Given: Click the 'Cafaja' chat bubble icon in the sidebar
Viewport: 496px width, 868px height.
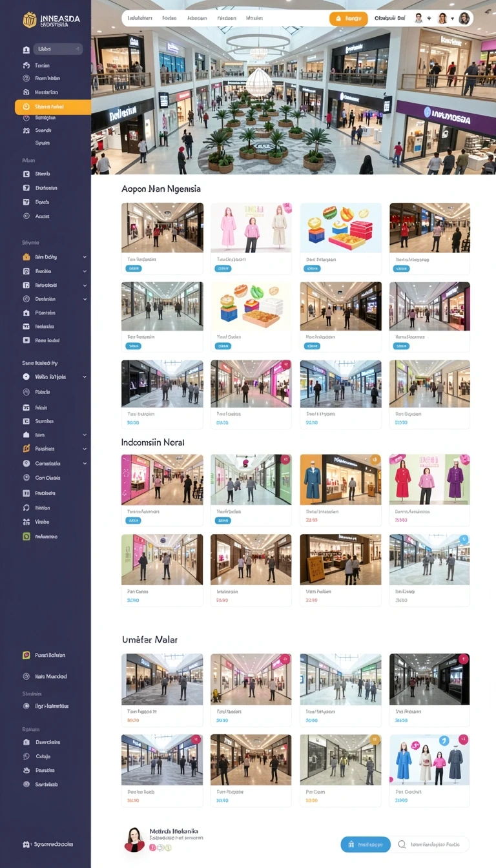Looking at the screenshot, I should (26, 756).
